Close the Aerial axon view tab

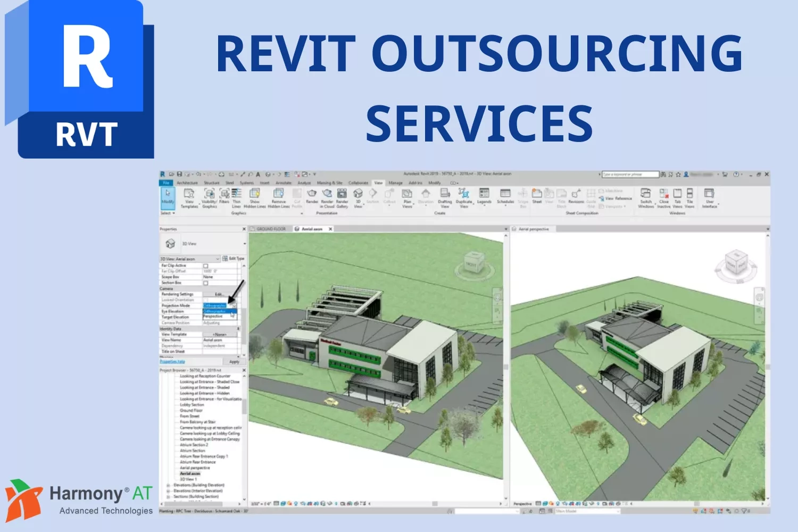(x=330, y=229)
